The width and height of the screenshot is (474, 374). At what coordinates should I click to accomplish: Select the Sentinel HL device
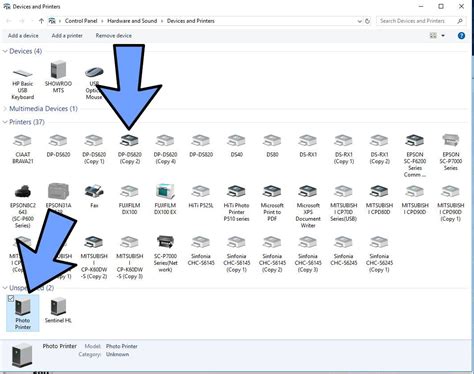[58, 311]
